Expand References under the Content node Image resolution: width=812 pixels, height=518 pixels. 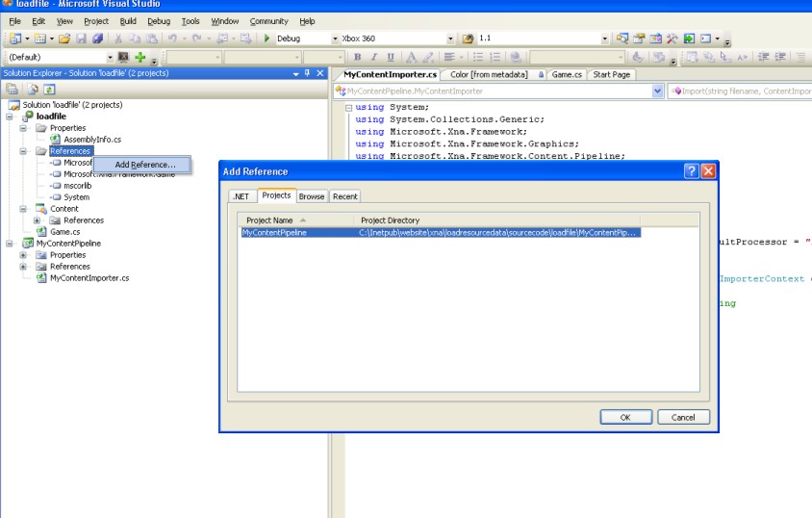click(x=37, y=220)
